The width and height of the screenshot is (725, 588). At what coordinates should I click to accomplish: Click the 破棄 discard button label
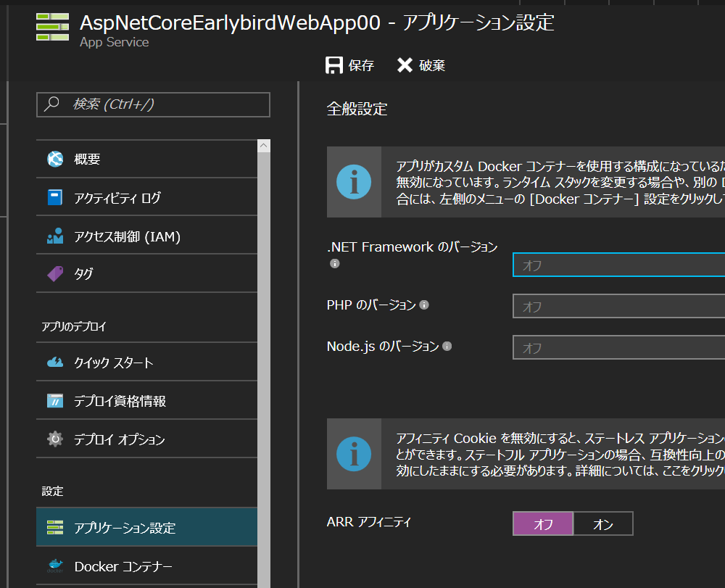pyautogui.click(x=432, y=65)
